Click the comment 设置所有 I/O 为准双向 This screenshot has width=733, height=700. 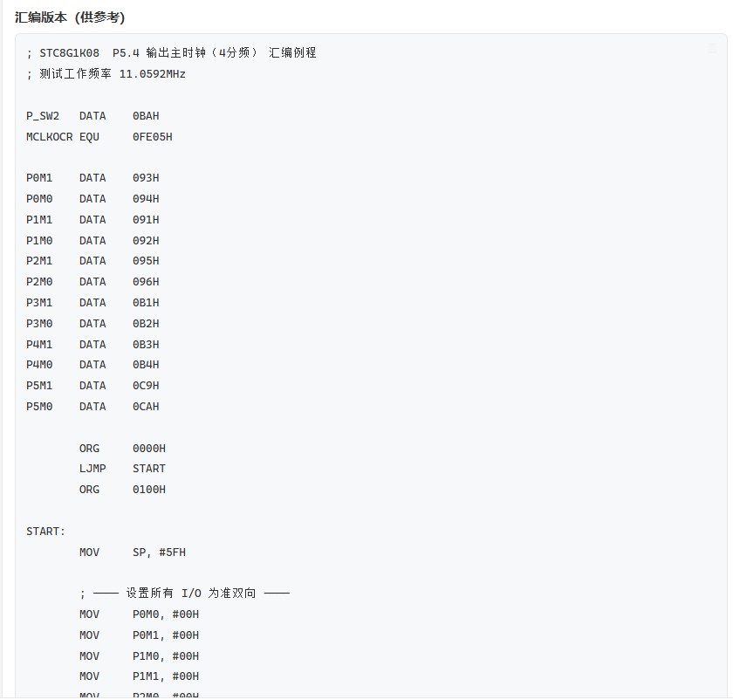coord(185,594)
